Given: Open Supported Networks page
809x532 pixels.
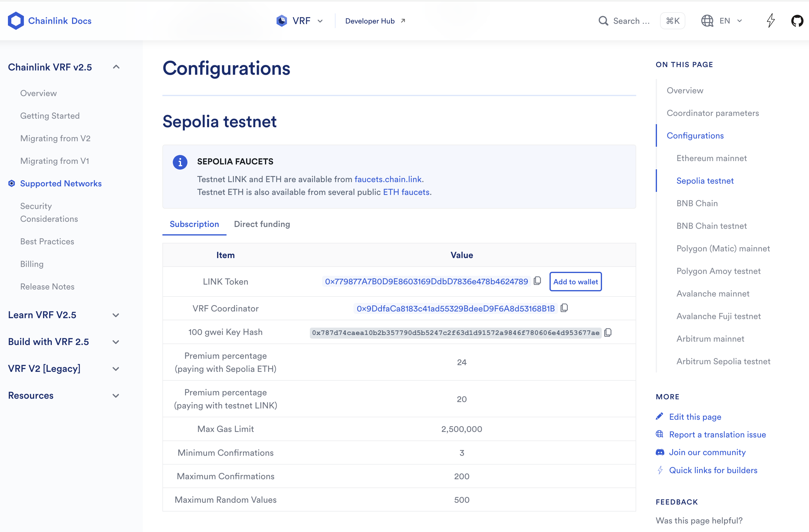Looking at the screenshot, I should tap(61, 183).
